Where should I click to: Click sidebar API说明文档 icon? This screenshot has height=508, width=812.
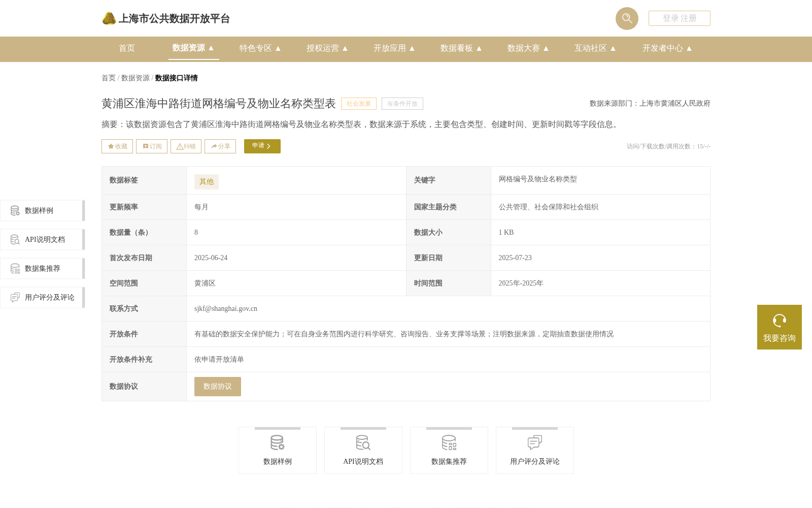click(15, 239)
